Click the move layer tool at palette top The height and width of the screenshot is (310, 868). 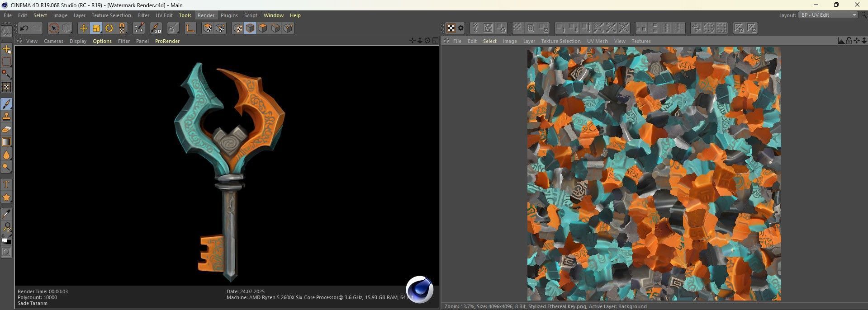(6, 49)
